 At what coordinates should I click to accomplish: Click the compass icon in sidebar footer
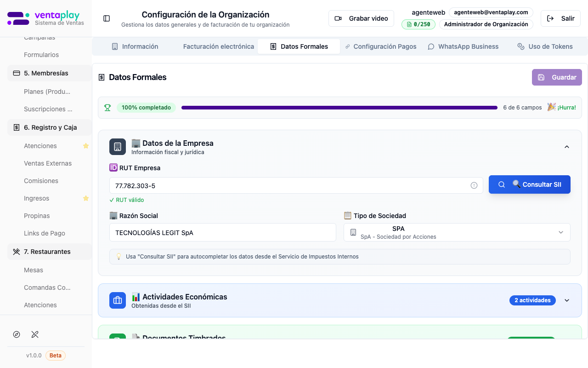coord(17,334)
